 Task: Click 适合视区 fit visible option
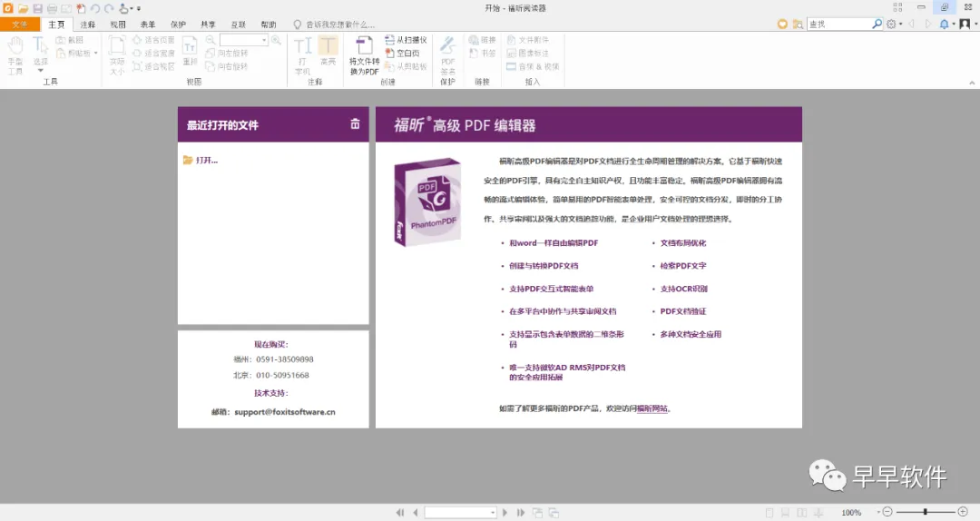pyautogui.click(x=153, y=66)
